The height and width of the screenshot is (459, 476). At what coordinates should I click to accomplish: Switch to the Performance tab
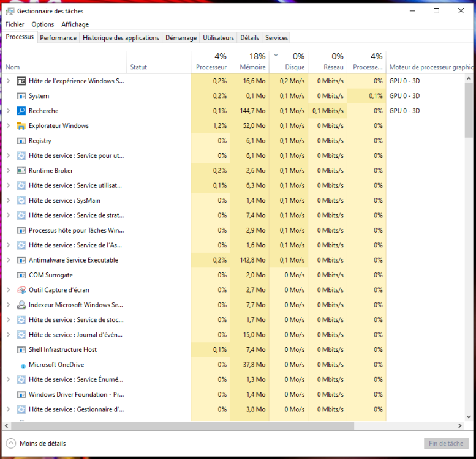click(x=58, y=38)
